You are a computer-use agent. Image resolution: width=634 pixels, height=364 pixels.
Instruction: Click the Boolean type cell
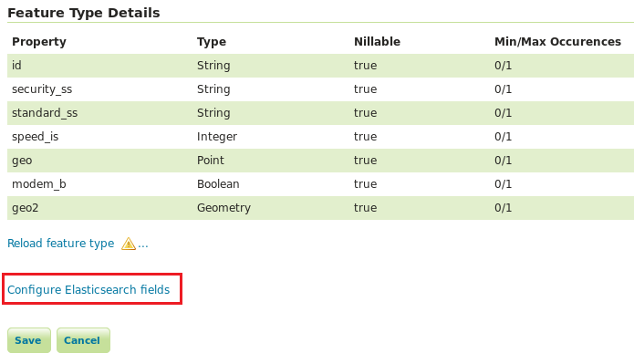coord(218,184)
